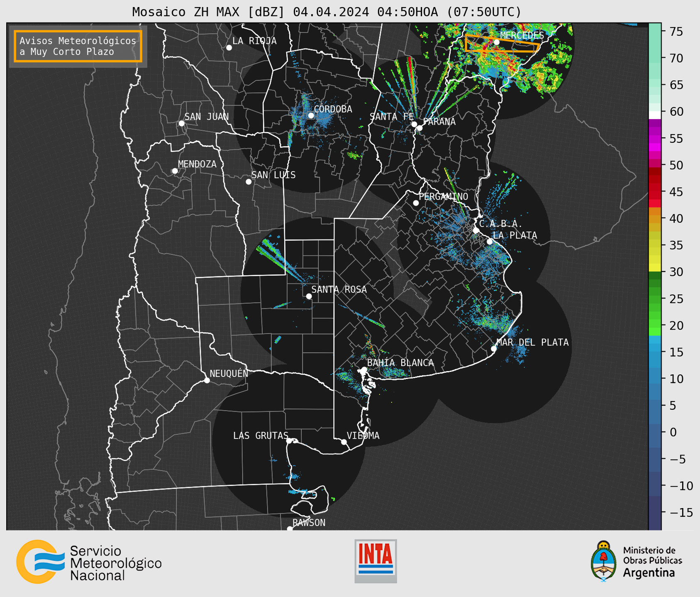Click the CÓRDOBA map label
The width and height of the screenshot is (700, 597).
click(x=333, y=109)
